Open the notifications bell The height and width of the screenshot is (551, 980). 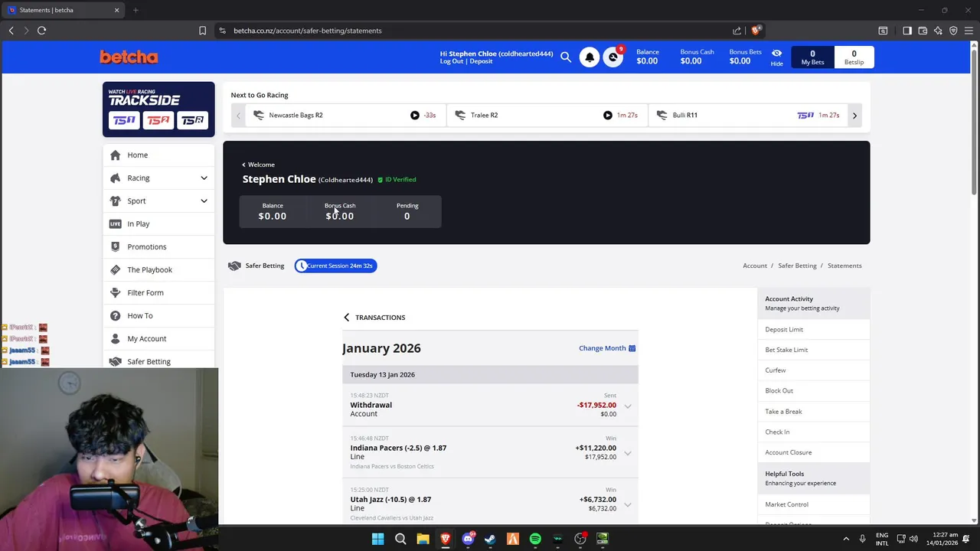(590, 57)
